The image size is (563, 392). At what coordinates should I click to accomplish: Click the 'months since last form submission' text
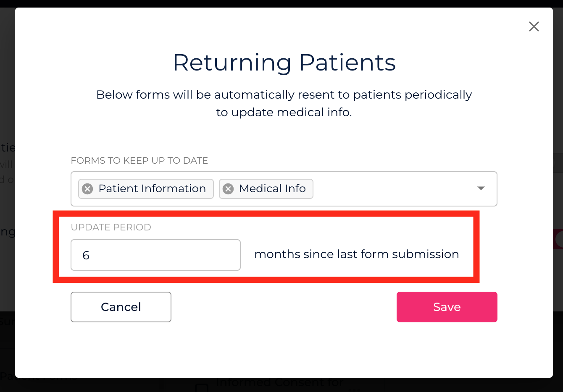click(356, 254)
